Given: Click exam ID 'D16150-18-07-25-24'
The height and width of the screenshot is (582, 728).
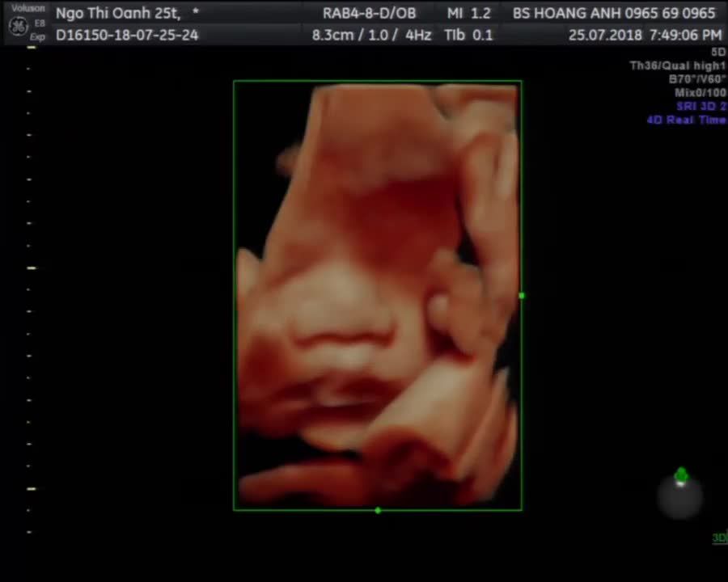Looking at the screenshot, I should 127,36.
